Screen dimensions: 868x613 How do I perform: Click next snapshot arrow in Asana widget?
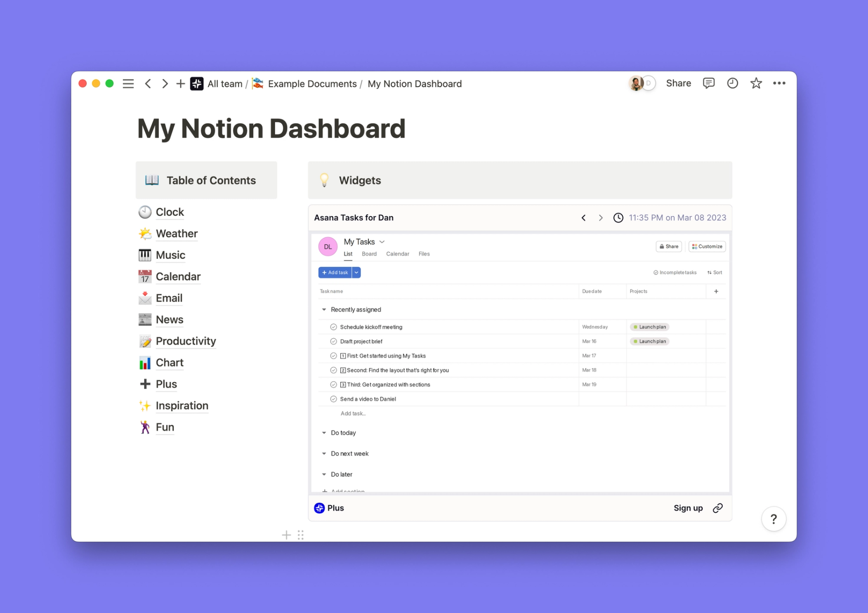[601, 218]
